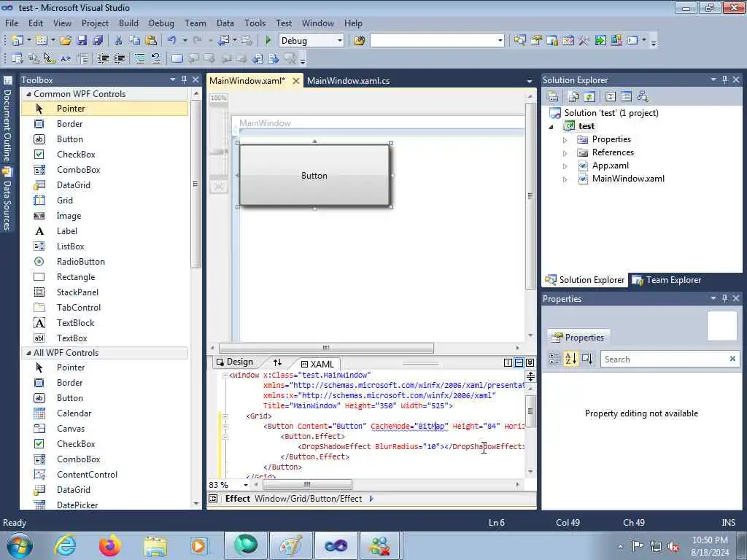Screen dimensions: 747x560
Task: Switch to the Team Explorer tab
Action: coord(667,280)
